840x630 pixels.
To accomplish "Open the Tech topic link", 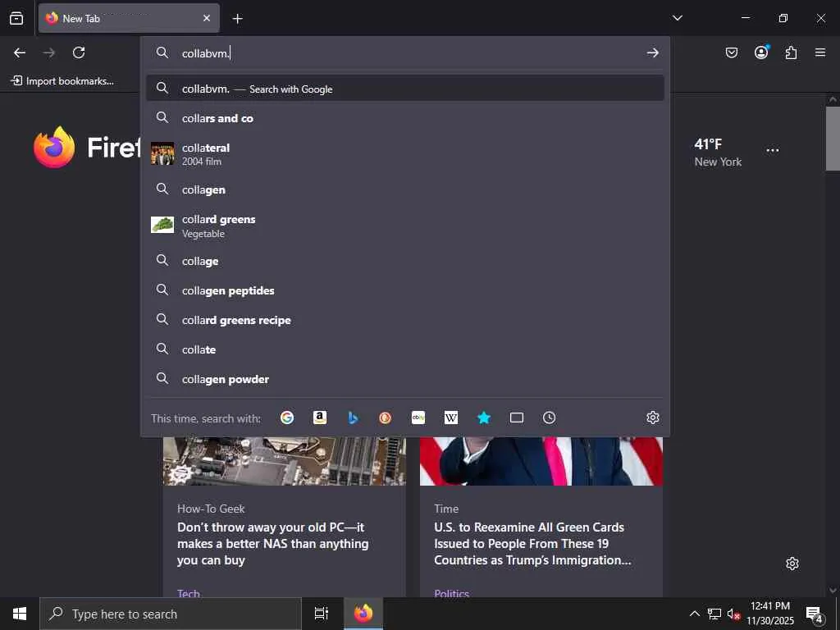I will coord(189,592).
